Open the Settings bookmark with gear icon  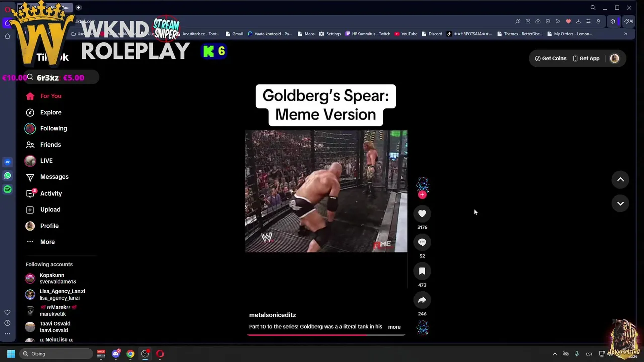click(330, 34)
